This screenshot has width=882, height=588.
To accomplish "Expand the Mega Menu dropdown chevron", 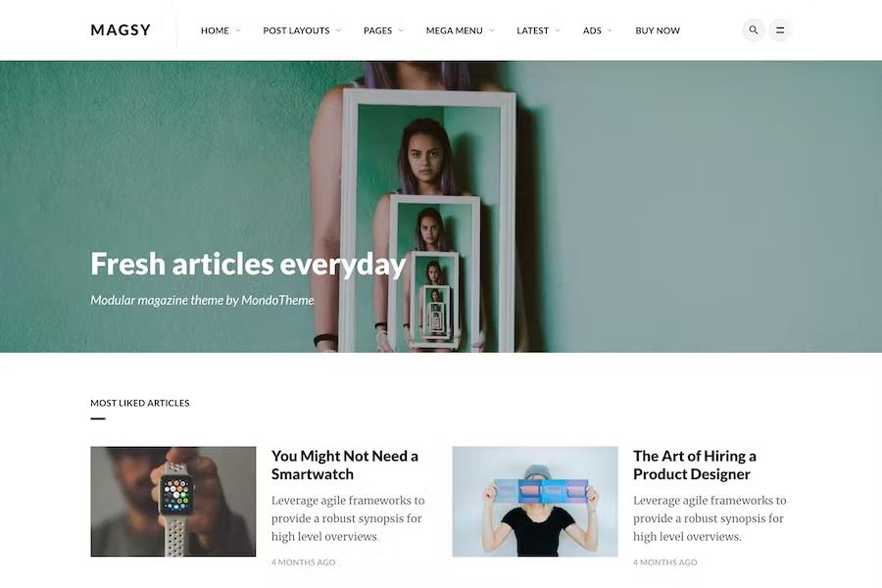I will pyautogui.click(x=492, y=30).
